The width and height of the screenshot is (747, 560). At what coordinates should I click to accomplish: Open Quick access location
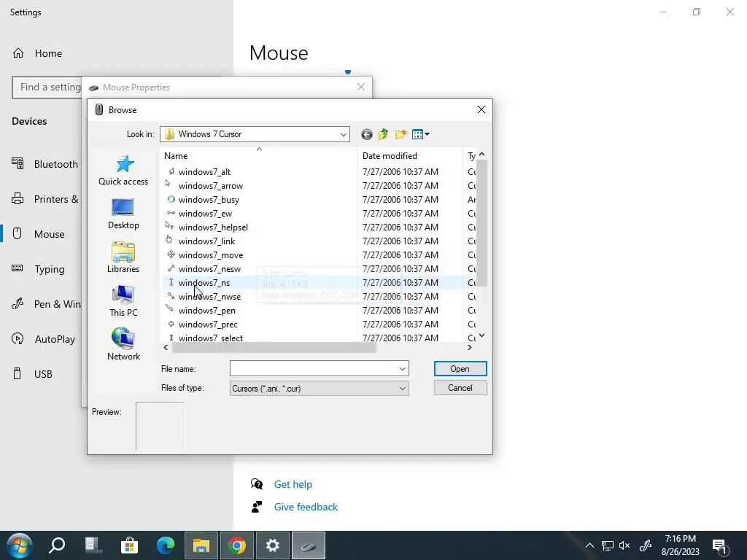123,171
